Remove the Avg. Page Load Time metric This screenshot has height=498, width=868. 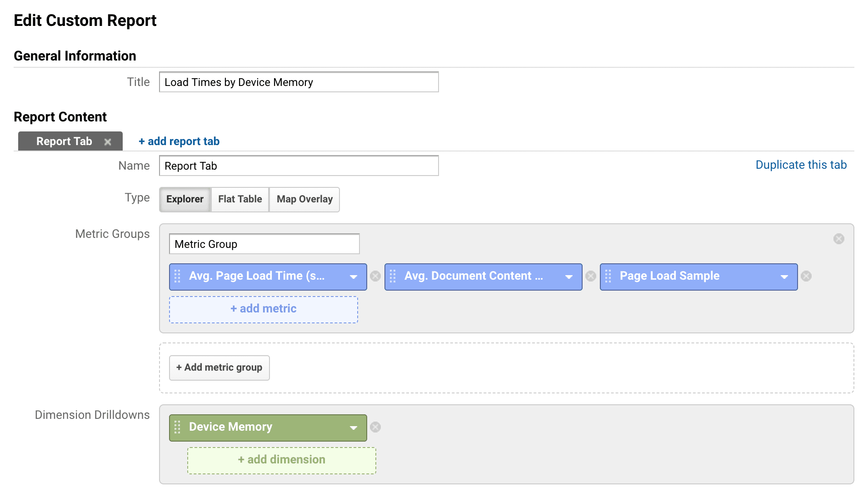[375, 276]
